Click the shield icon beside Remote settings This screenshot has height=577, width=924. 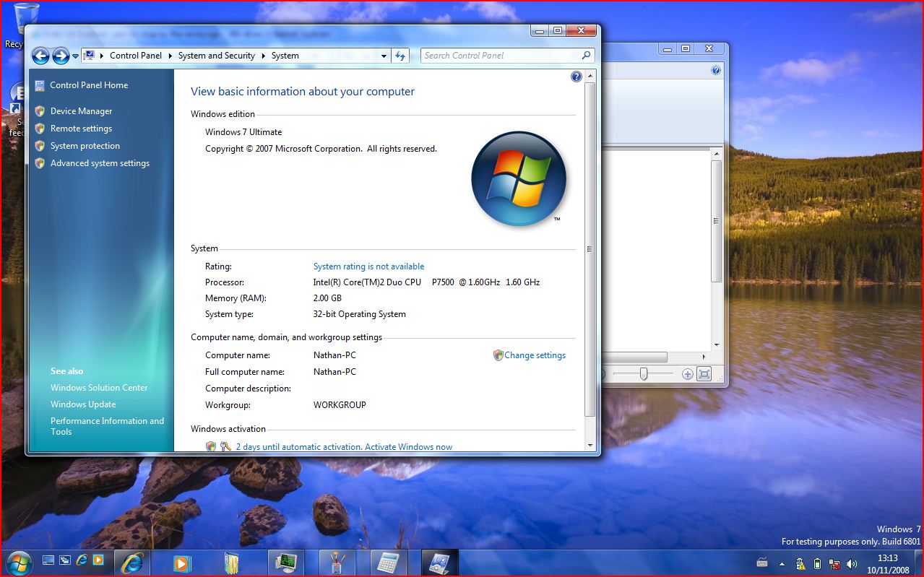click(40, 129)
